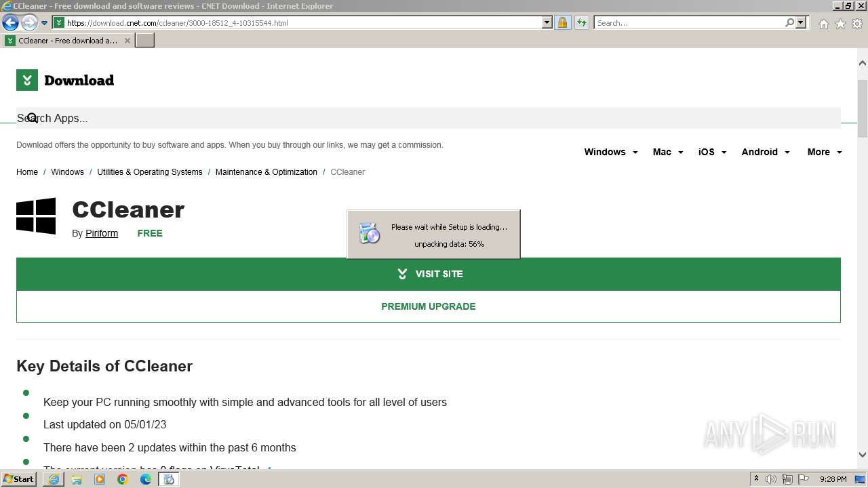This screenshot has height=488, width=868.
Task: Show hidden system tray icons
Action: click(x=756, y=479)
